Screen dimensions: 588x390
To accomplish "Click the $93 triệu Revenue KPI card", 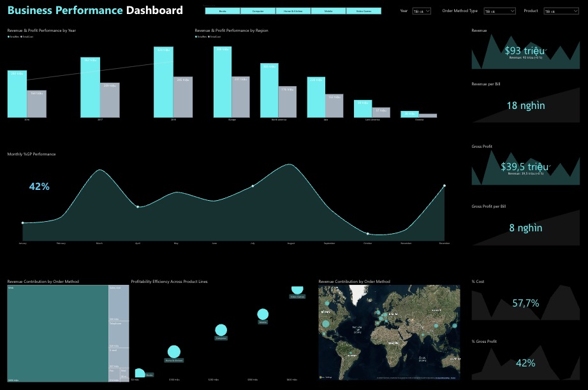I will click(x=526, y=51).
